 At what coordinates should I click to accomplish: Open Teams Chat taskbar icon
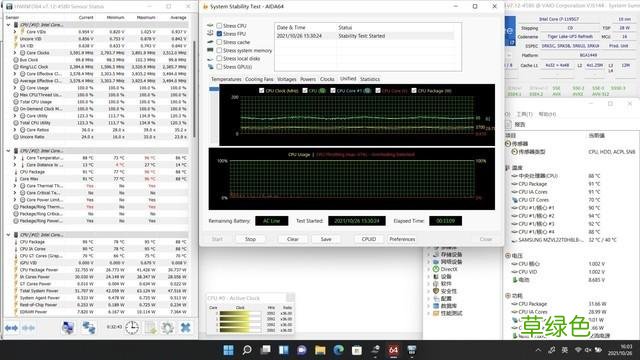(302, 350)
